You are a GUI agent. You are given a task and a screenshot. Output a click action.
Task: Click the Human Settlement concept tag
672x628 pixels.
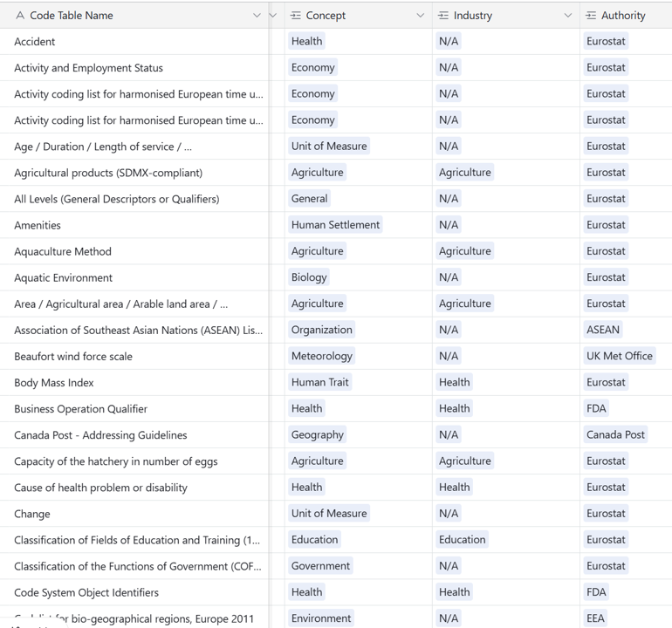pyautogui.click(x=336, y=225)
